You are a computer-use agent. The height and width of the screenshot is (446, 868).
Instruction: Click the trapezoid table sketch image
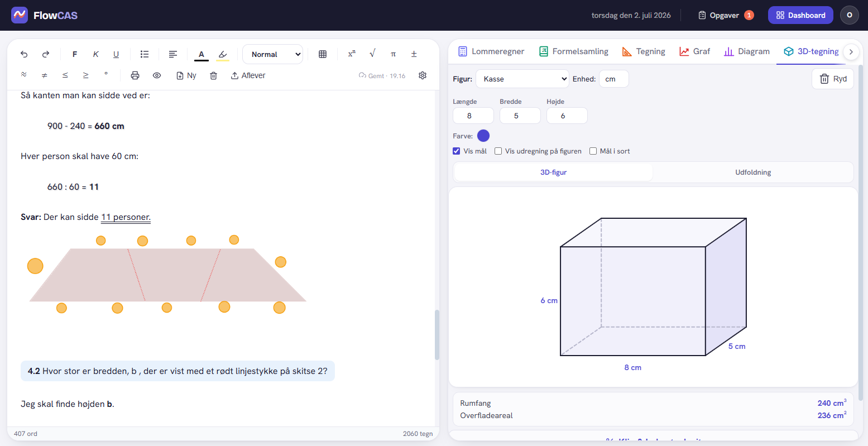167,274
